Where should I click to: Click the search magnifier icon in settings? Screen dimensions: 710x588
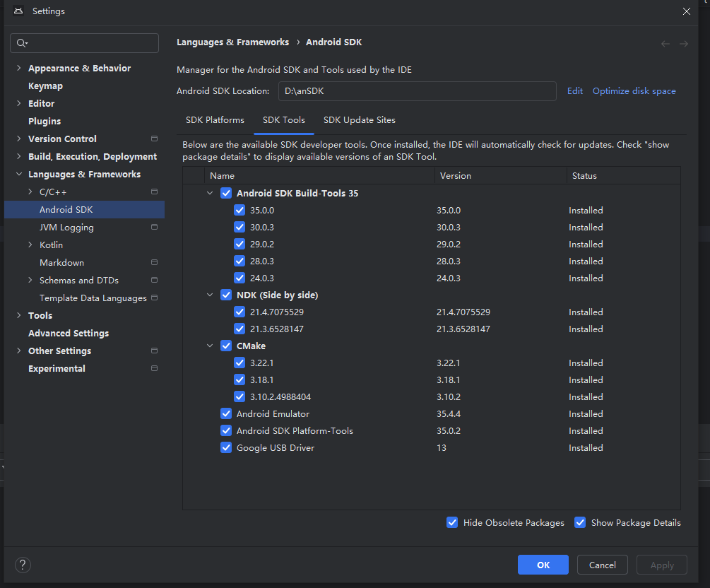click(21, 43)
